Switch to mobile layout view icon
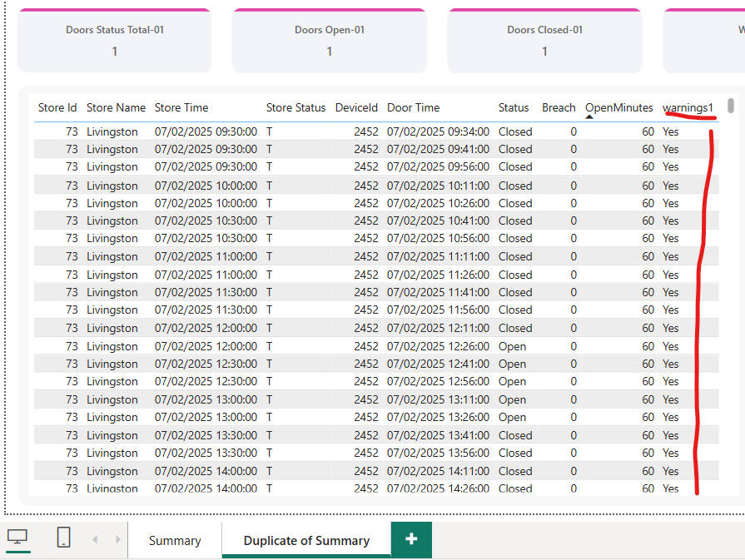This screenshot has height=560, width=745. 63,538
